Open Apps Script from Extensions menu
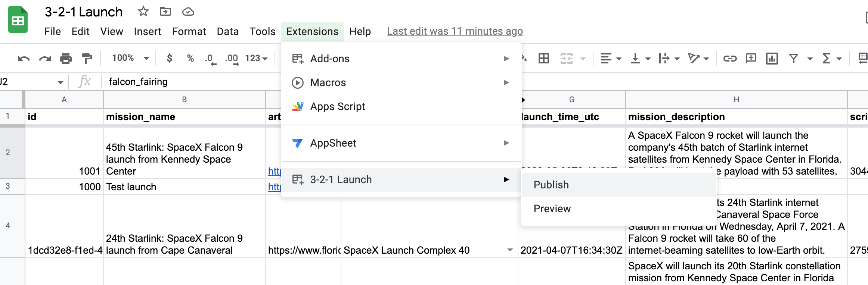The height and width of the screenshot is (285, 868). coord(338,107)
